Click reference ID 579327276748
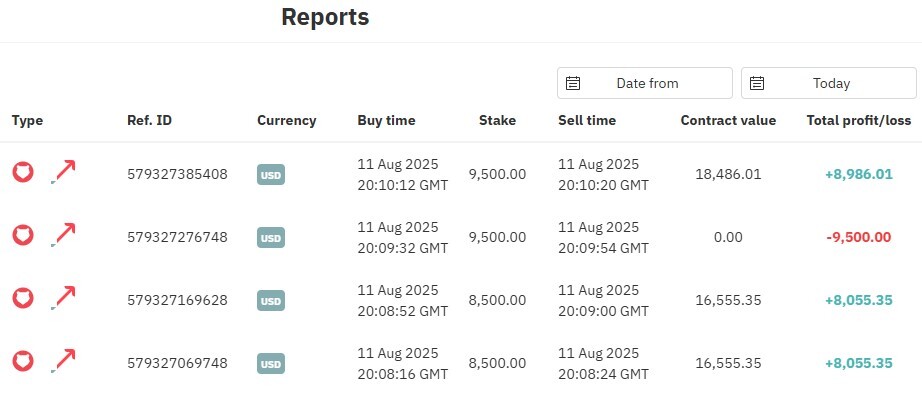This screenshot has width=922, height=397. click(x=177, y=238)
